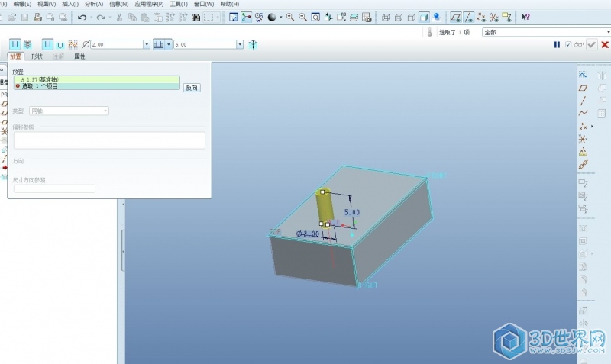Viewport: 611px width, 364px height.
Task: Click the depth 5.00 input field
Action: pyautogui.click(x=205, y=44)
